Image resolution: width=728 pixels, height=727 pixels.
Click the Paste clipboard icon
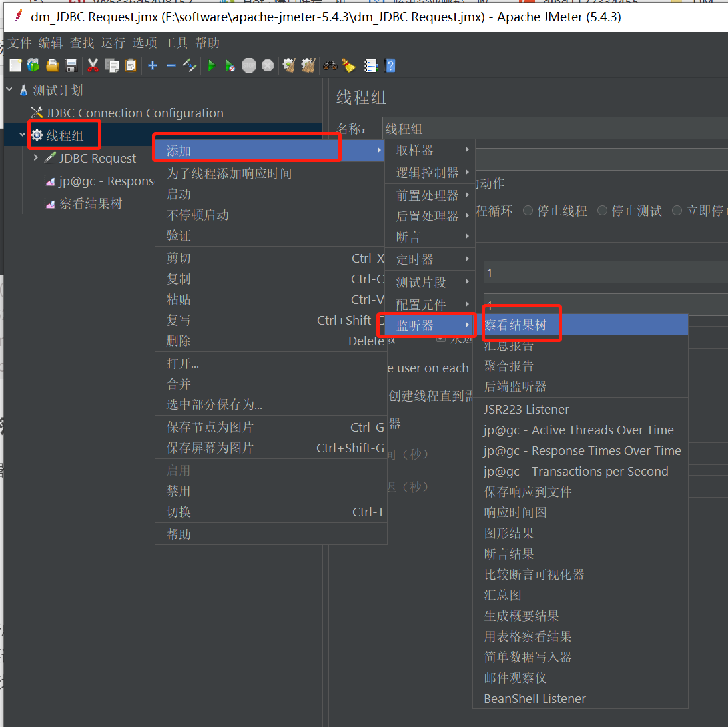pyautogui.click(x=131, y=65)
